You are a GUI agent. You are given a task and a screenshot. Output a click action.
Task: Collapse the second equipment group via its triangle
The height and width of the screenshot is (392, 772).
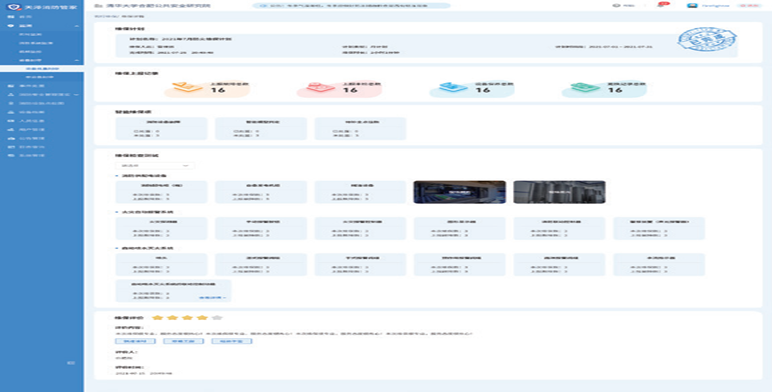[x=117, y=212]
